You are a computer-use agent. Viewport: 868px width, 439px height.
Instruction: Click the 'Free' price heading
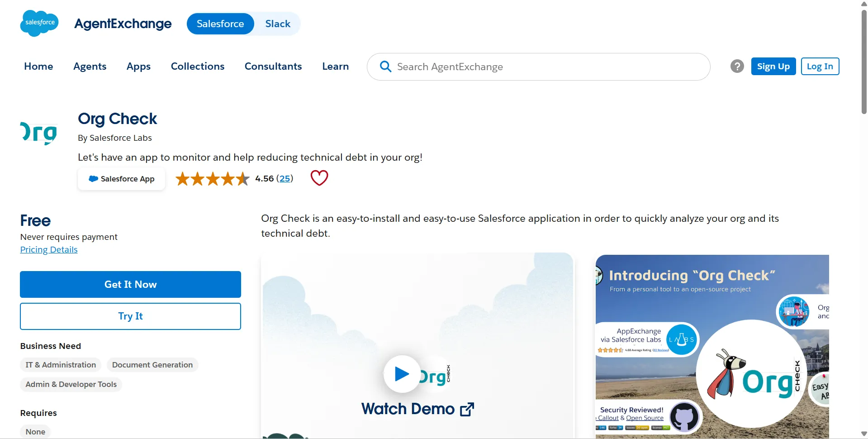pyautogui.click(x=35, y=220)
